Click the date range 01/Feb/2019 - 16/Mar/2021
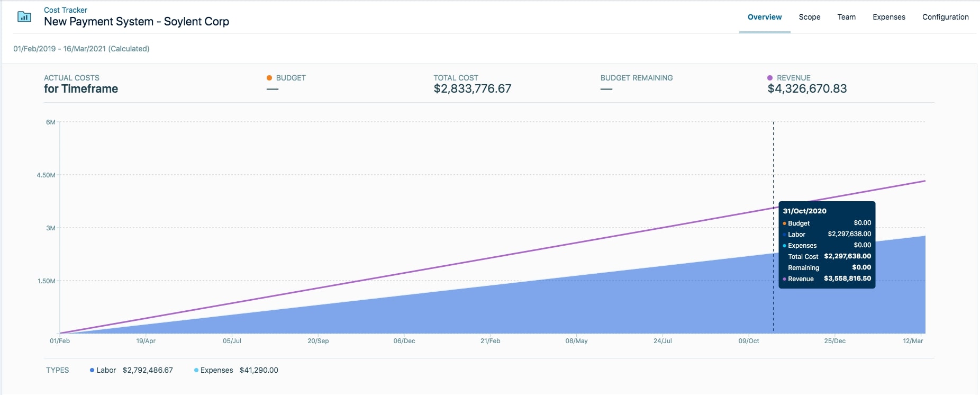 81,49
